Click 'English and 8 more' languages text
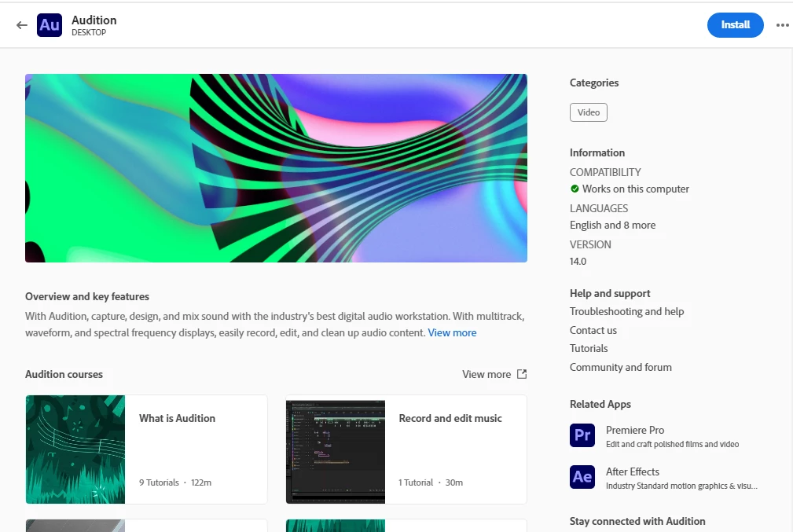Image resolution: width=793 pixels, height=532 pixels. click(x=612, y=225)
